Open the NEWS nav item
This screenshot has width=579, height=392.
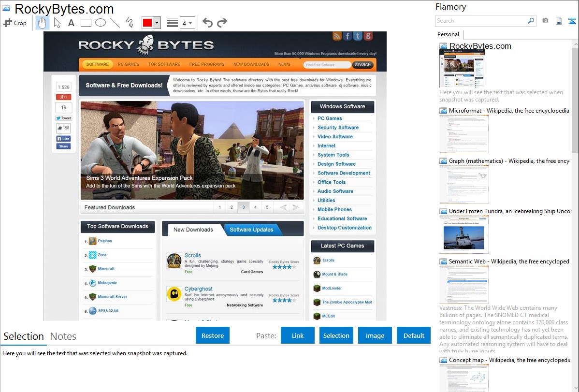[x=284, y=64]
